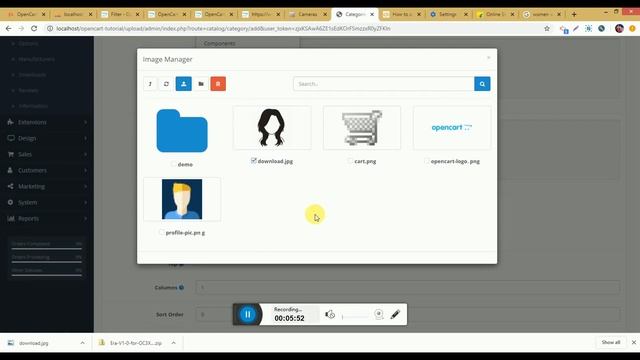Expand the Marketing sidebar menu
The image size is (640, 360).
(47, 187)
